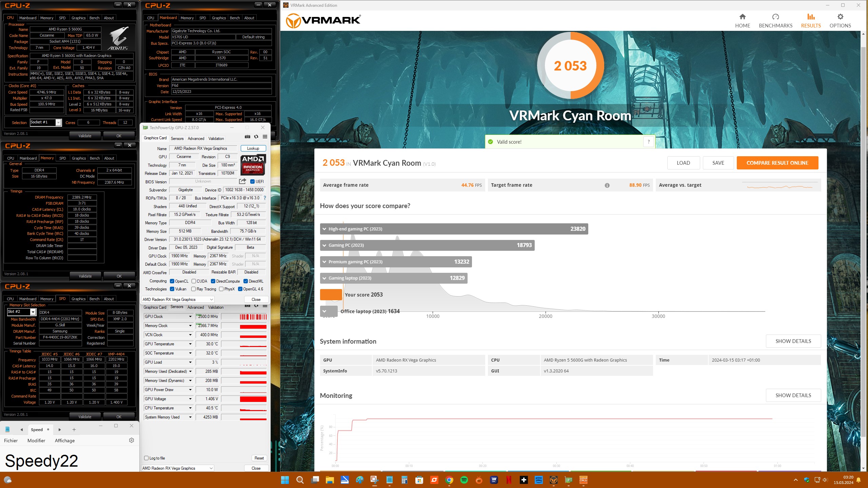This screenshot has height=488, width=868.
Task: Open Prime Video from taskbar
Action: click(x=539, y=480)
